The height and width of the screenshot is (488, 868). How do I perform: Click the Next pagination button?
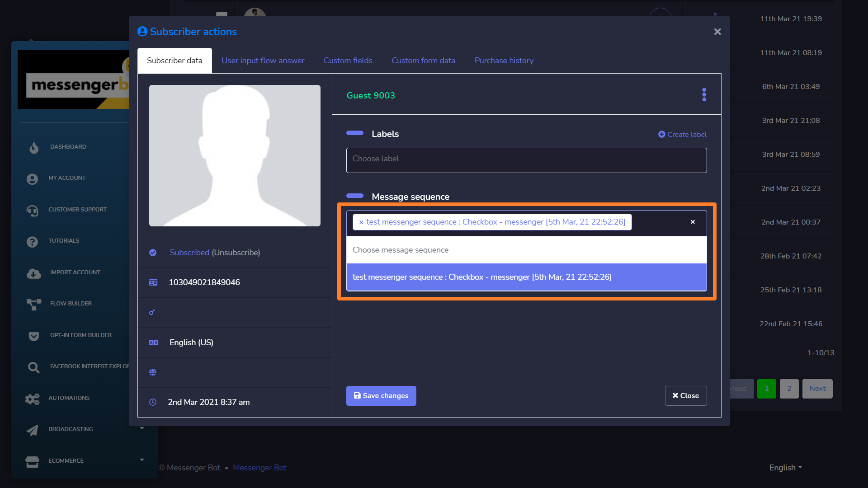(817, 389)
